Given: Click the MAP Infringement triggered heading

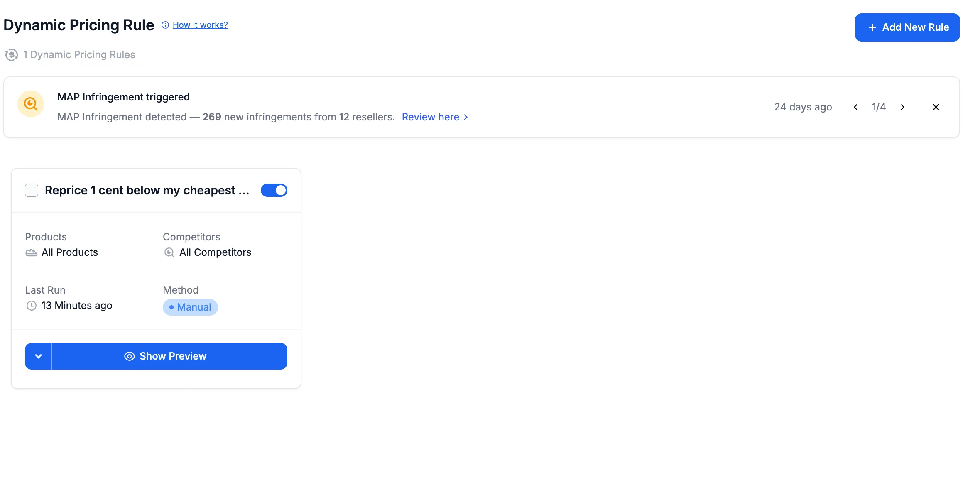Looking at the screenshot, I should pyautogui.click(x=123, y=97).
